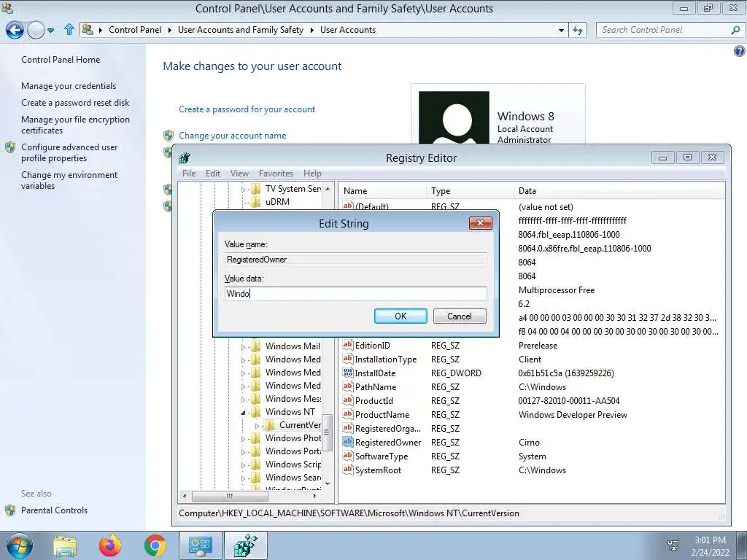Viewport: 747px width, 560px height.
Task: Go up one level arrow
Action: pyautogui.click(x=69, y=29)
